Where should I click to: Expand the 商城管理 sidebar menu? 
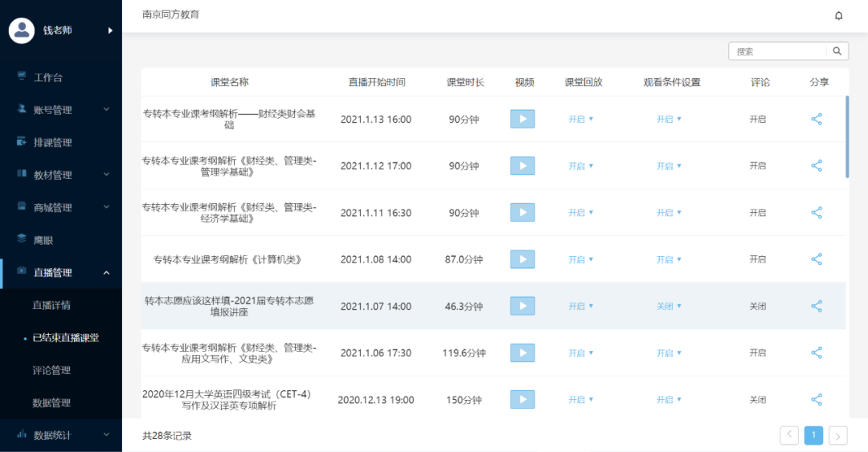tap(61, 207)
